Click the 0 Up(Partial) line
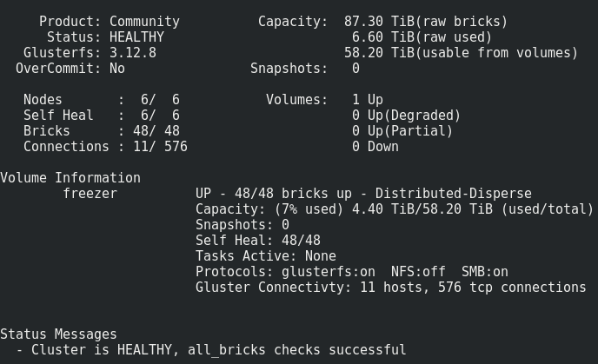The image size is (598, 364). coord(402,131)
